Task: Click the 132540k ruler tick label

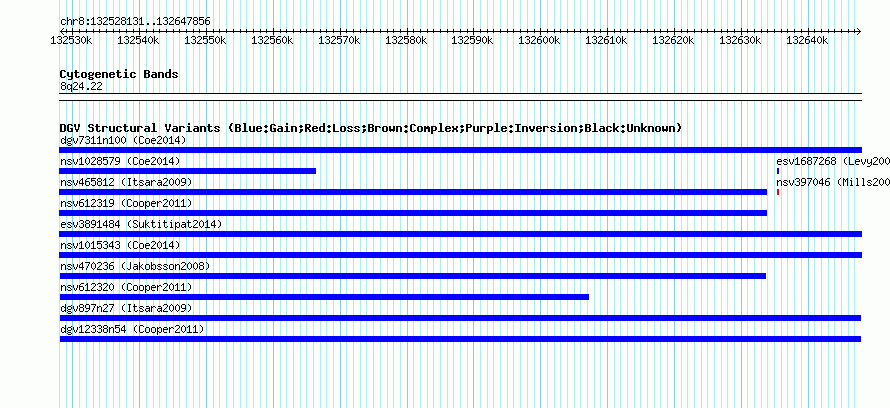Action: (138, 40)
